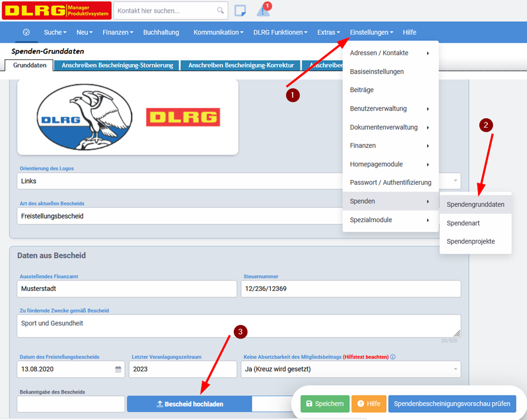Open the sticky note icon

click(240, 11)
